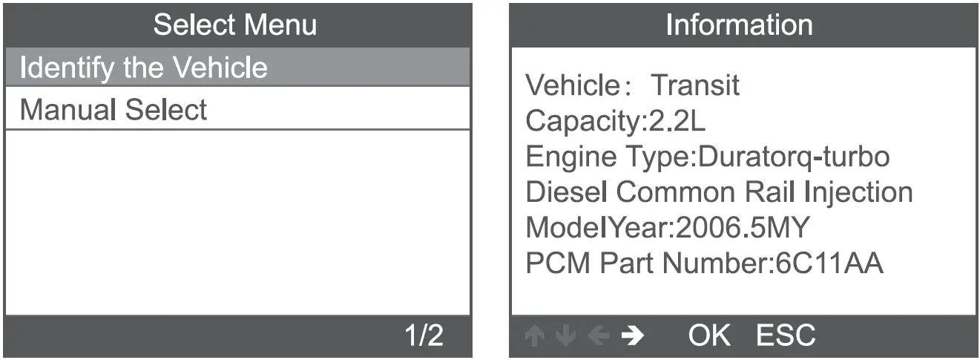This screenshot has width=980, height=360.
Task: Select Identify the Vehicle menu item
Action: point(237,68)
